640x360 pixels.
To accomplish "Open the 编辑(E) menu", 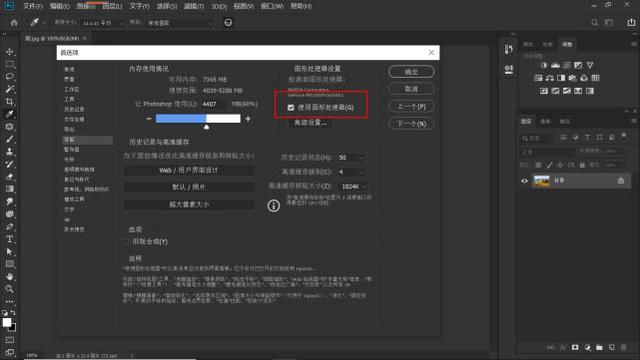I will [x=59, y=6].
